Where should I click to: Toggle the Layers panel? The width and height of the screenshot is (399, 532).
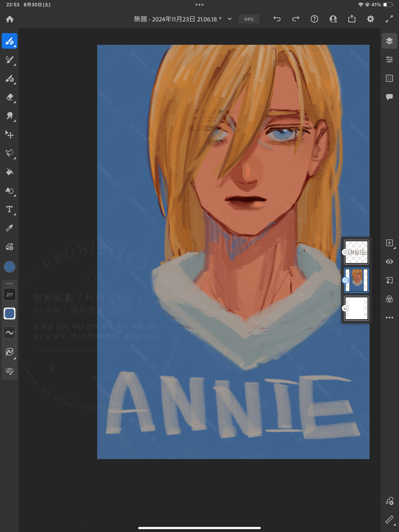390,41
